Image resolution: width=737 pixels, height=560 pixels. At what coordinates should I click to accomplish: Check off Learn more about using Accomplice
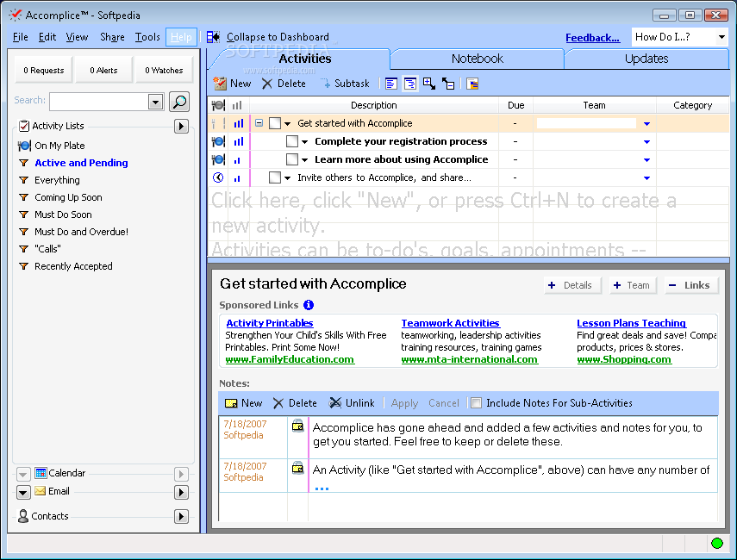pyautogui.click(x=292, y=159)
